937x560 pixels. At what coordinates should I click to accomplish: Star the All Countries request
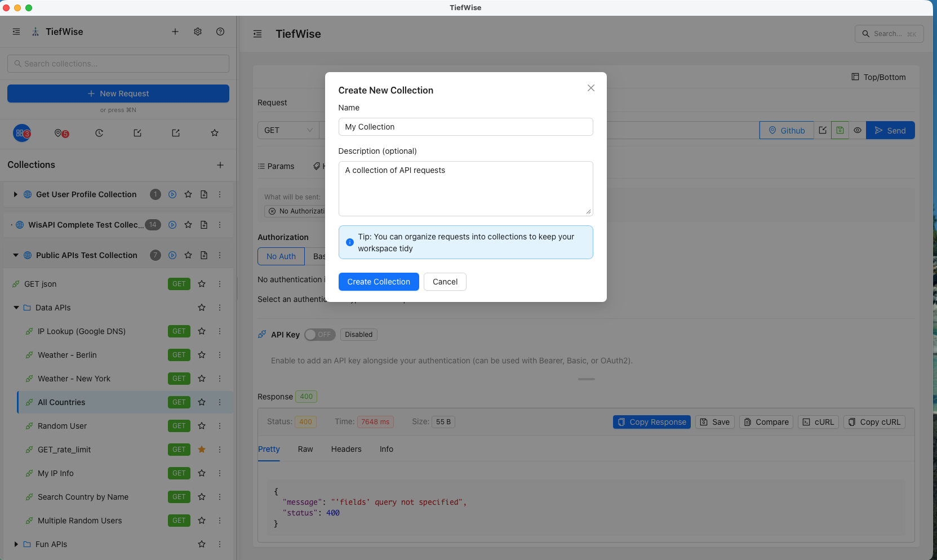(202, 402)
